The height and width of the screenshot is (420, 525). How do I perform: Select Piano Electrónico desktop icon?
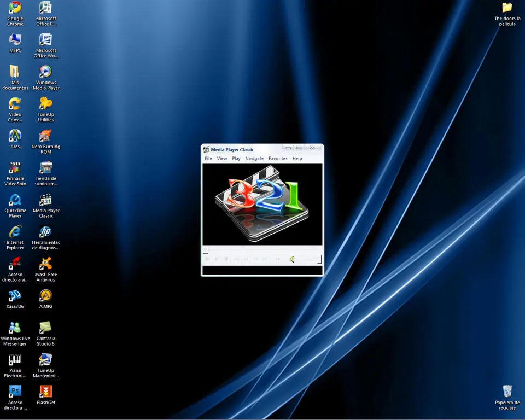click(15, 366)
